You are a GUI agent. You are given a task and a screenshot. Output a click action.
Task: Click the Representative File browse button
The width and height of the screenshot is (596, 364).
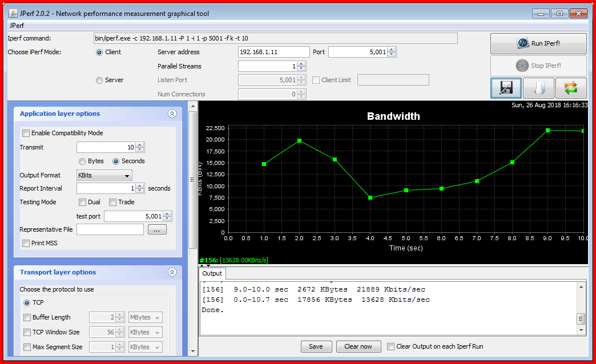[x=157, y=229]
